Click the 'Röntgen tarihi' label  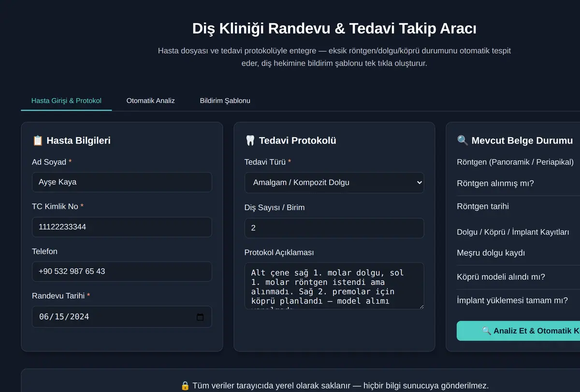(483, 206)
